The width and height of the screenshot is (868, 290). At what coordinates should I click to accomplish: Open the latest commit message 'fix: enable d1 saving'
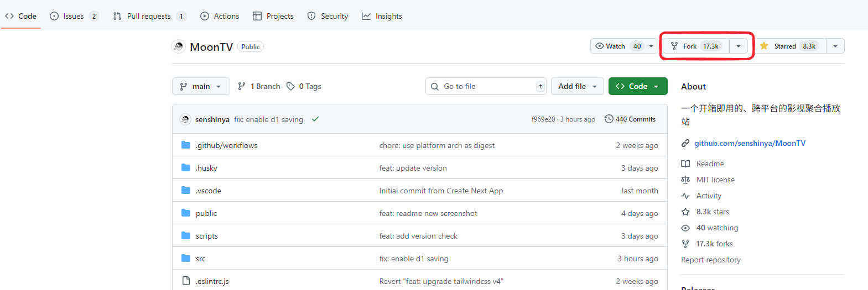click(268, 119)
